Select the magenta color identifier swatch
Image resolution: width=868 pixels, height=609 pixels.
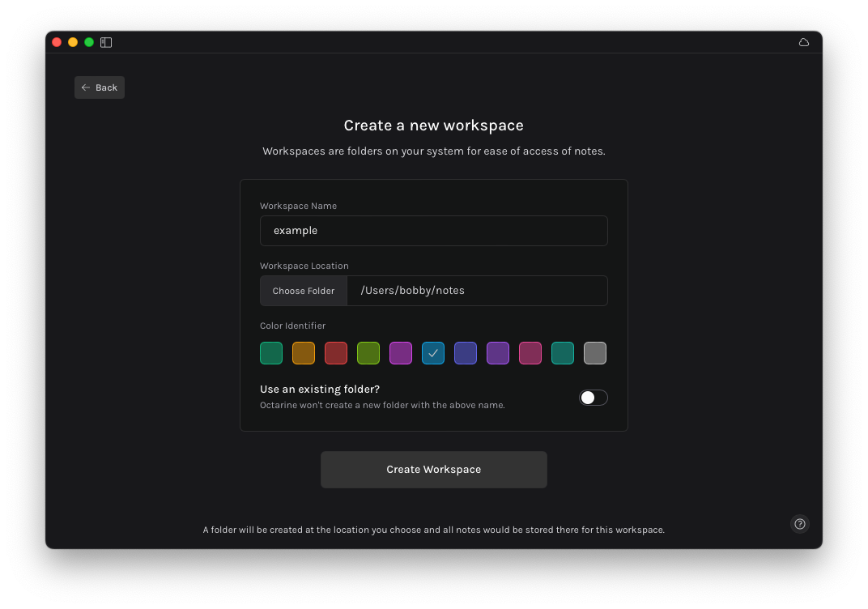(x=401, y=353)
